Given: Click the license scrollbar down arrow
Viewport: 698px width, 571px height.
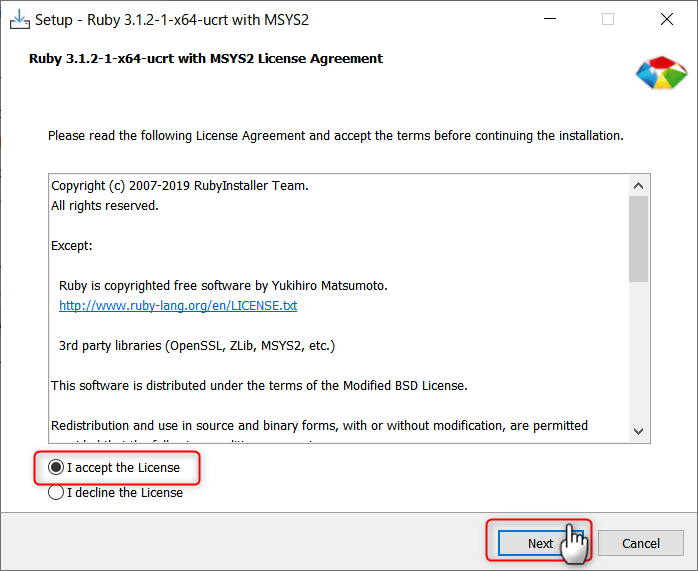Looking at the screenshot, I should (638, 431).
